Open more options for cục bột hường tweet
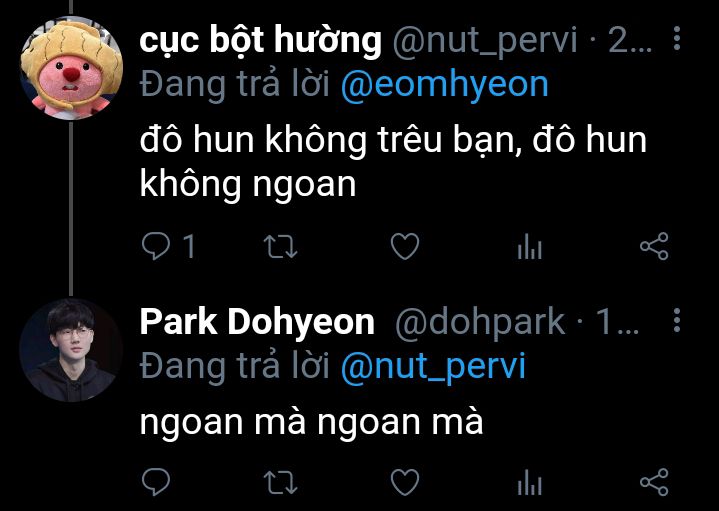 677,38
